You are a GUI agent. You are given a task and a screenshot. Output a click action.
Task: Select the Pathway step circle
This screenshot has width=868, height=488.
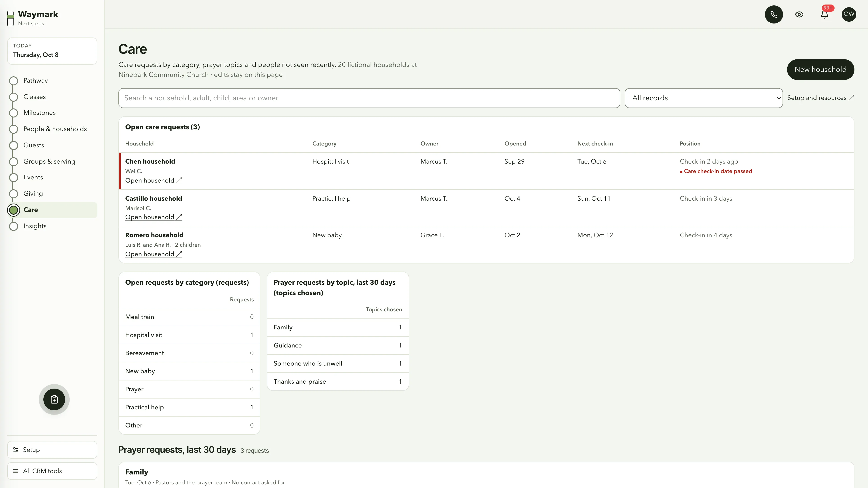point(14,81)
